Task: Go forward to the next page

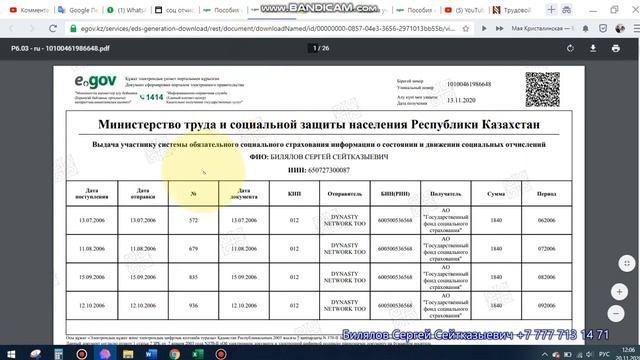Action: [x=32, y=29]
